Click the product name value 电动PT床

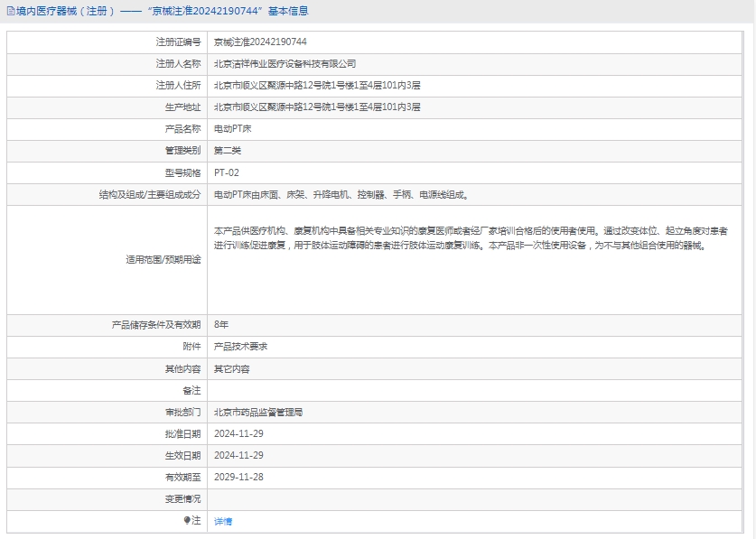pyautogui.click(x=233, y=129)
